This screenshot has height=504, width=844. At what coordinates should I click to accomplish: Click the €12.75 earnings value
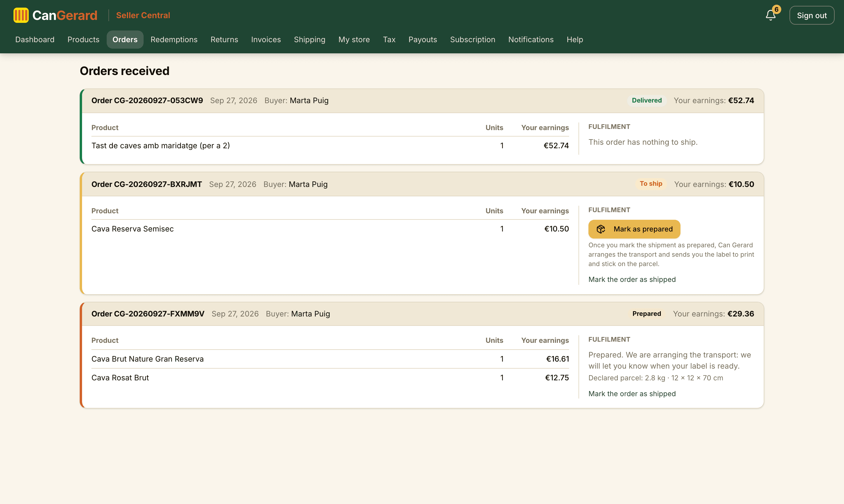tap(557, 377)
